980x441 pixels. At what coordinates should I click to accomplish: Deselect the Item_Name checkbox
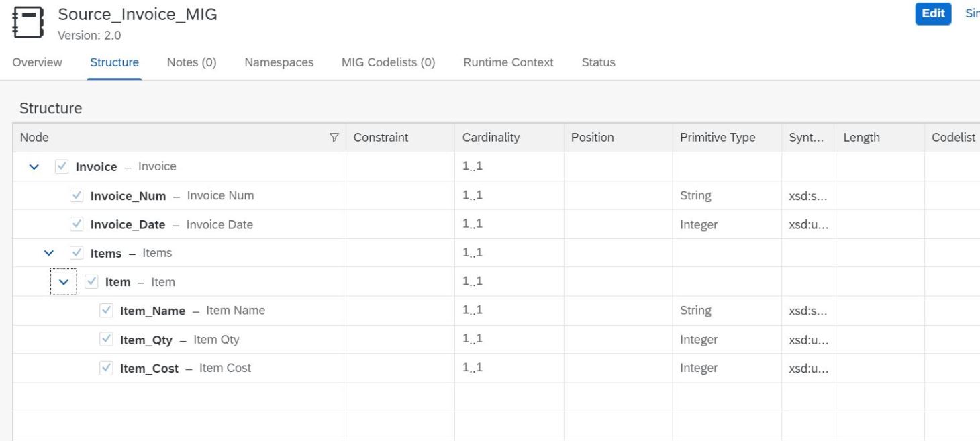(x=105, y=310)
